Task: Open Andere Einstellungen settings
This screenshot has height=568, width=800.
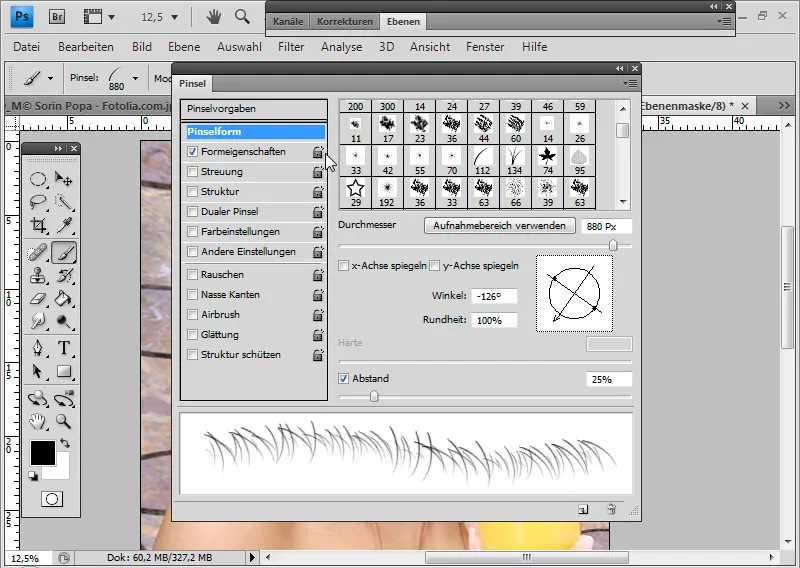Action: coord(248,252)
